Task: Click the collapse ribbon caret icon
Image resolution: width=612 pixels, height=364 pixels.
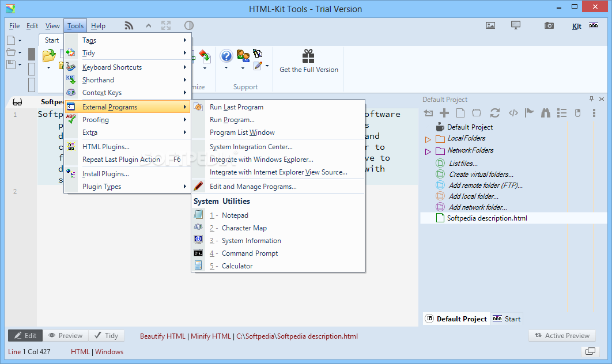Action: point(148,26)
